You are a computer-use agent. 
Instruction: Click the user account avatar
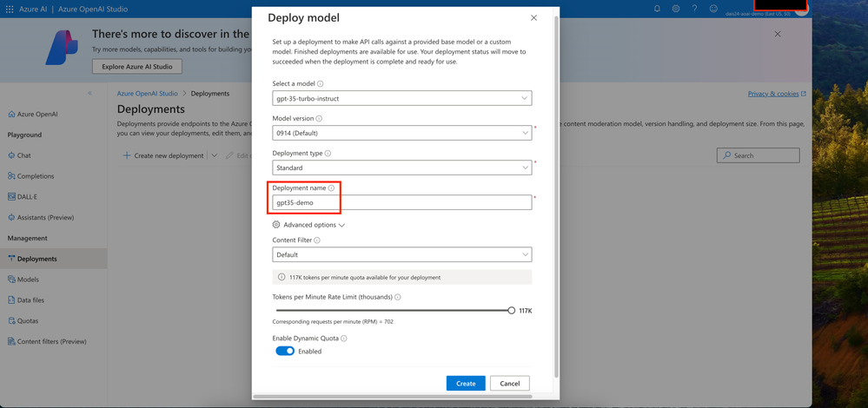(x=801, y=10)
